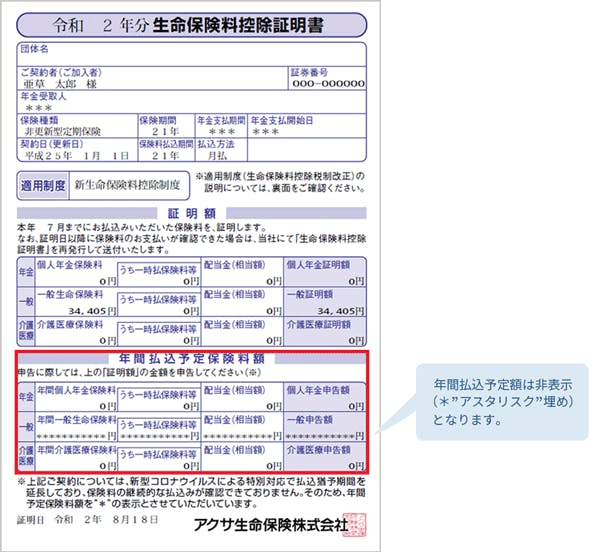Click the 生命保険料控除証明書 title heading
The image size is (610, 552).
click(238, 25)
